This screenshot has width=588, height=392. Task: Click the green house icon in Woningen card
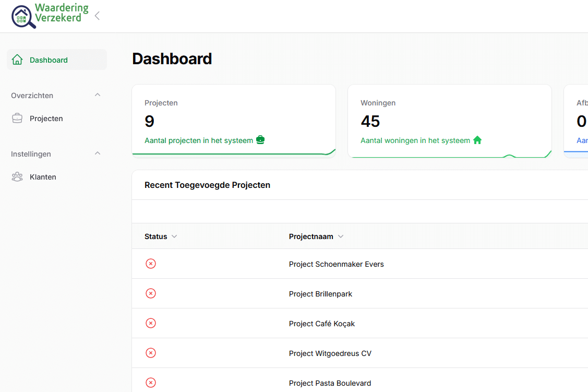click(x=477, y=140)
